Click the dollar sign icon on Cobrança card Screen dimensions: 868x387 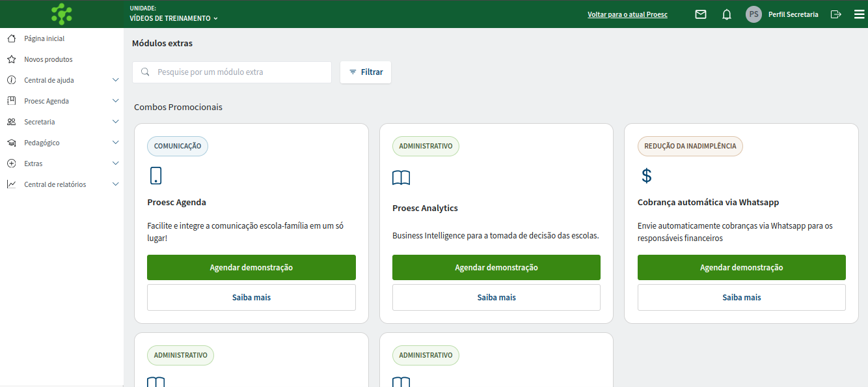click(x=646, y=175)
